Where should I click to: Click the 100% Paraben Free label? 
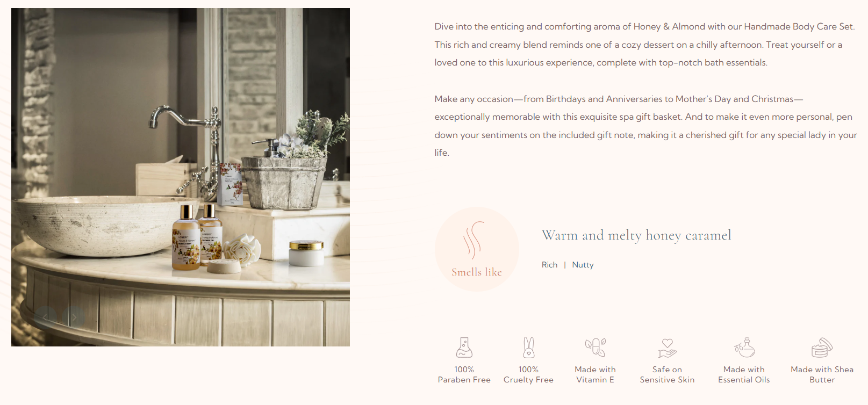point(464,375)
